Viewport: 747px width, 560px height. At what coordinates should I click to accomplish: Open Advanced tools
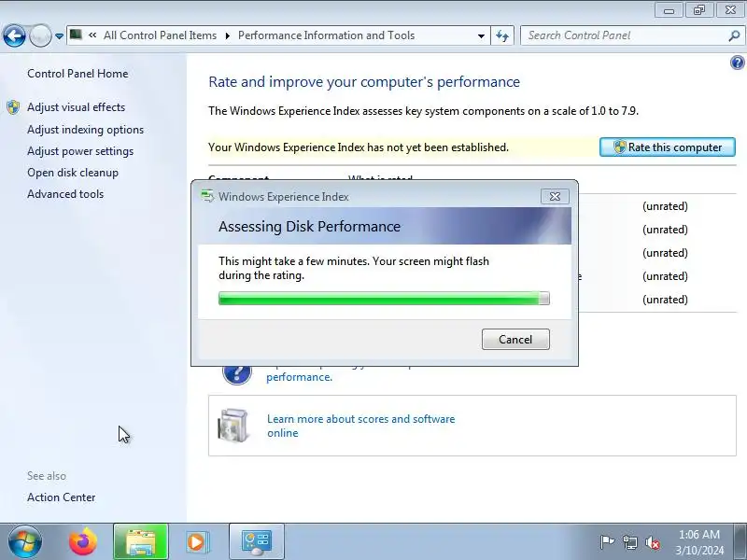pos(65,194)
